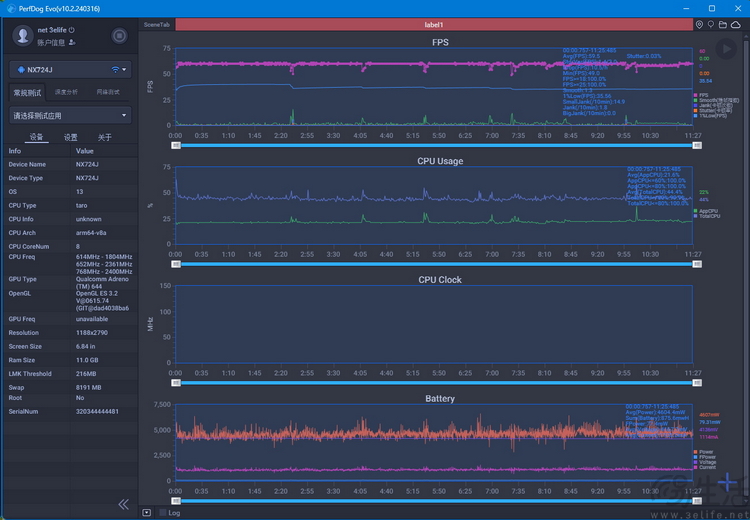Click the PerfDog Evo app logo icon
The height and width of the screenshot is (520, 750).
(11, 9)
